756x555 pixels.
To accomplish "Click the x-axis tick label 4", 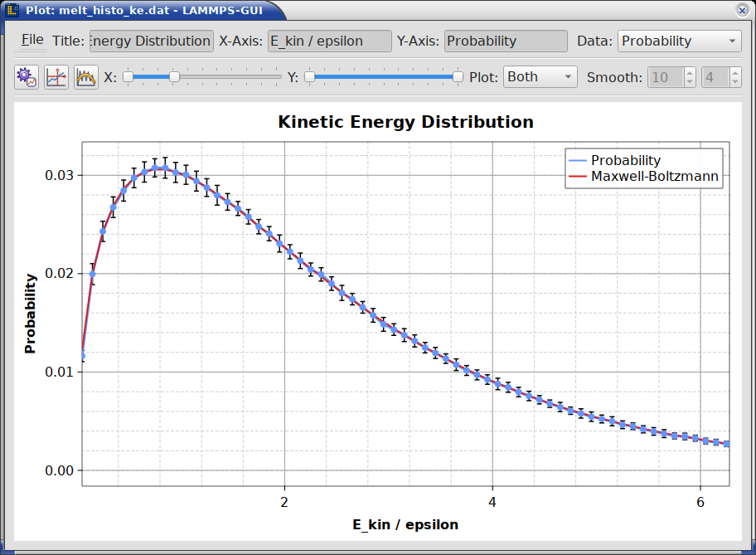I will coord(492,503).
